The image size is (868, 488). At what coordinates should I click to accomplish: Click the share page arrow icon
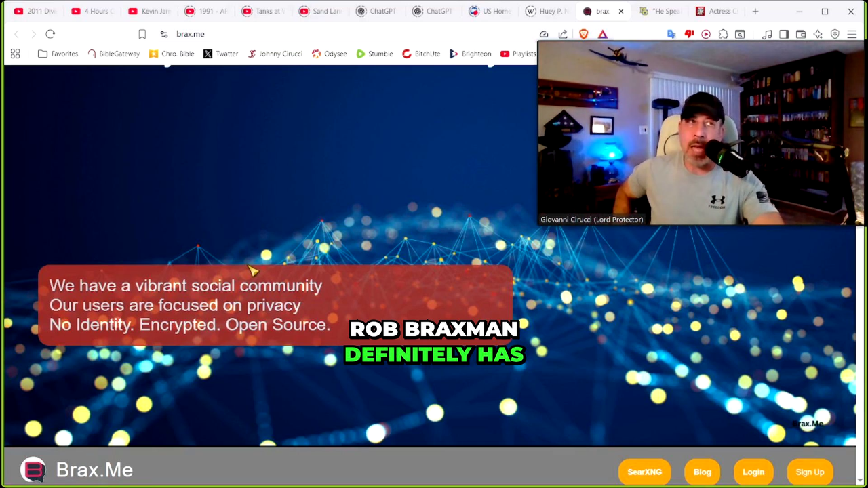point(563,34)
